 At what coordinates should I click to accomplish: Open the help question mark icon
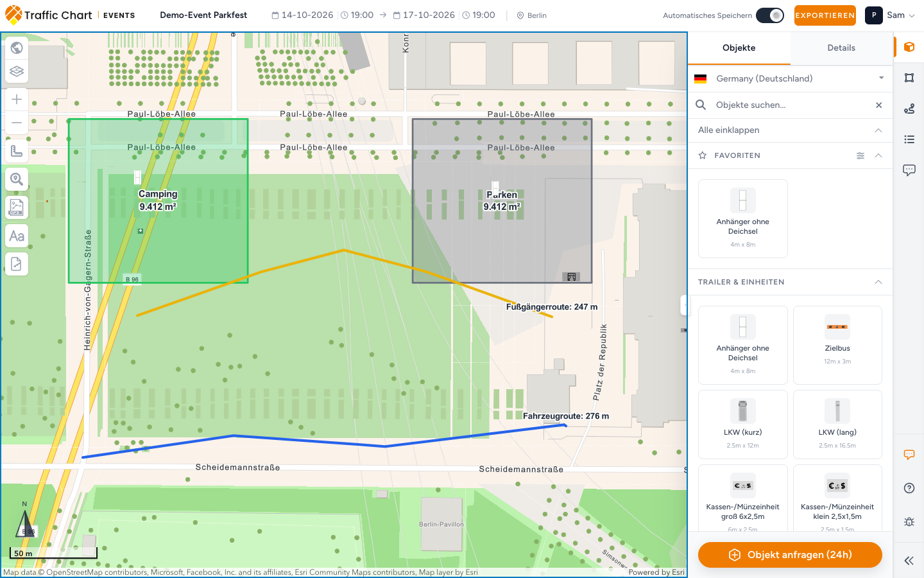[909, 488]
